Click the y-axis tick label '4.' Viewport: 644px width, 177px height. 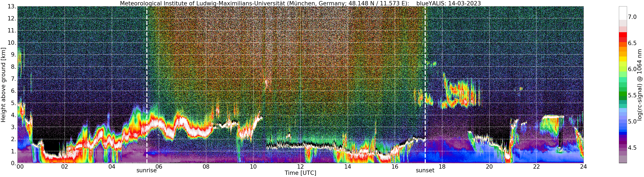13,115
